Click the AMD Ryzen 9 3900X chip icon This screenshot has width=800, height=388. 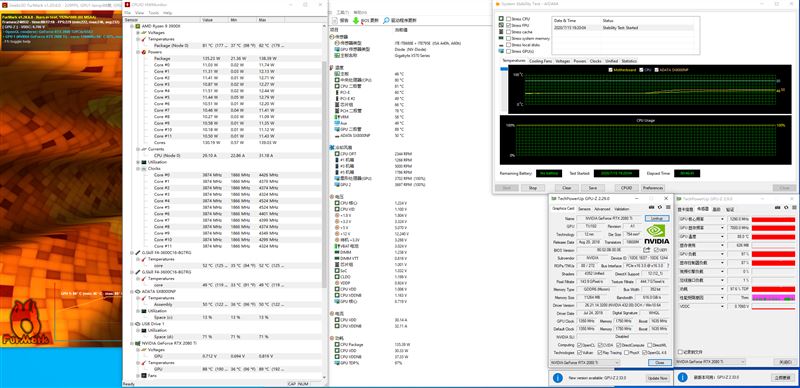(138, 26)
